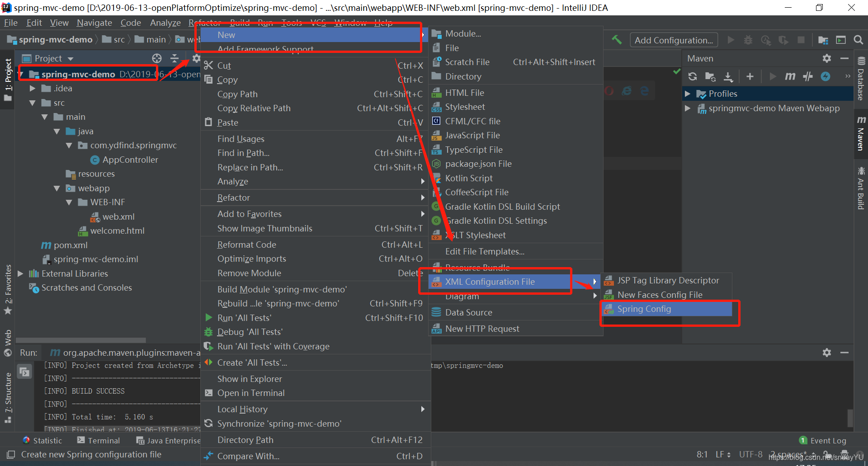
Task: Click the Maven Add Project plus icon
Action: coord(750,76)
